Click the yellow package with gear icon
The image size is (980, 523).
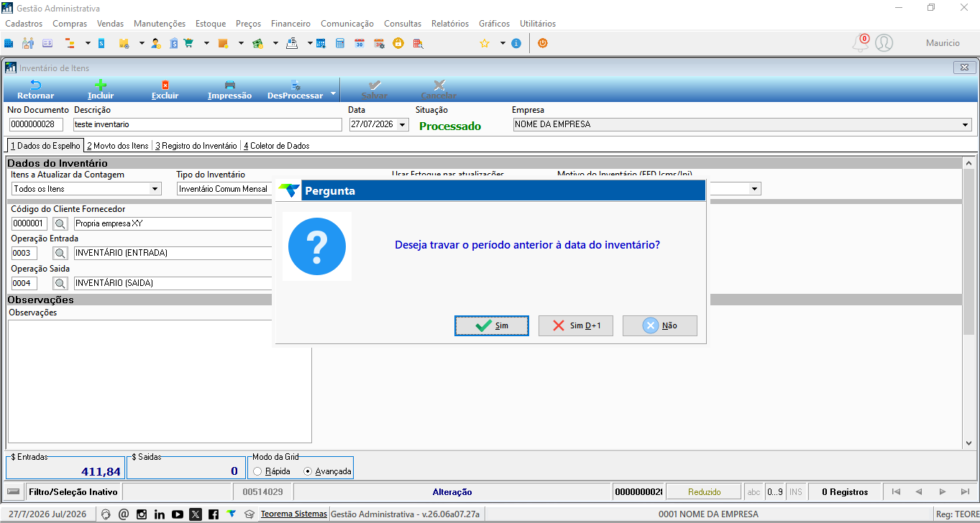tap(124, 43)
